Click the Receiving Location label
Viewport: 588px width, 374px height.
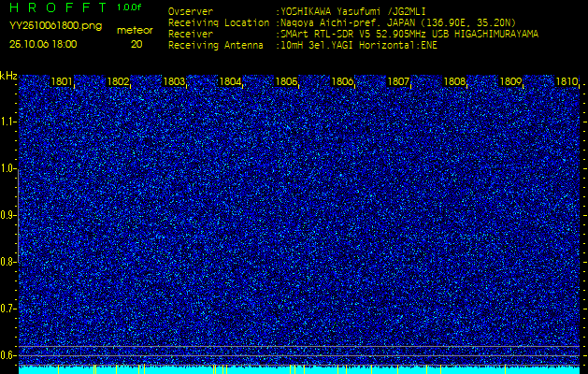pyautogui.click(x=219, y=22)
